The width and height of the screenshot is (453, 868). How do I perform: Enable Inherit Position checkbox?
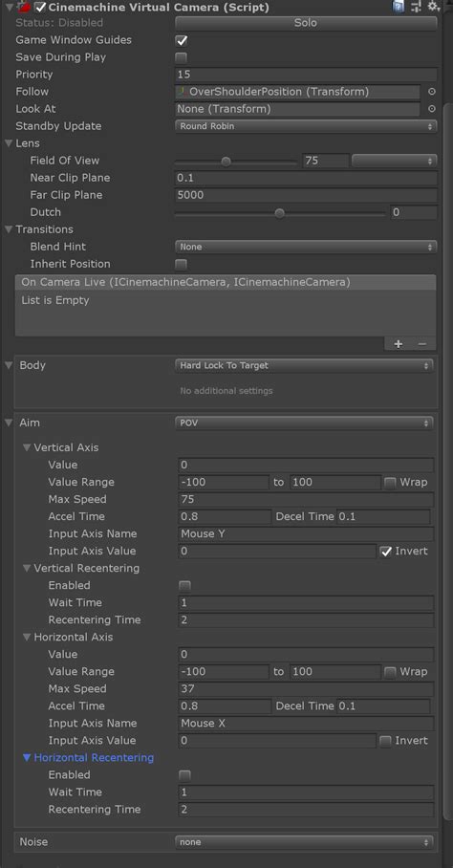[x=181, y=264]
